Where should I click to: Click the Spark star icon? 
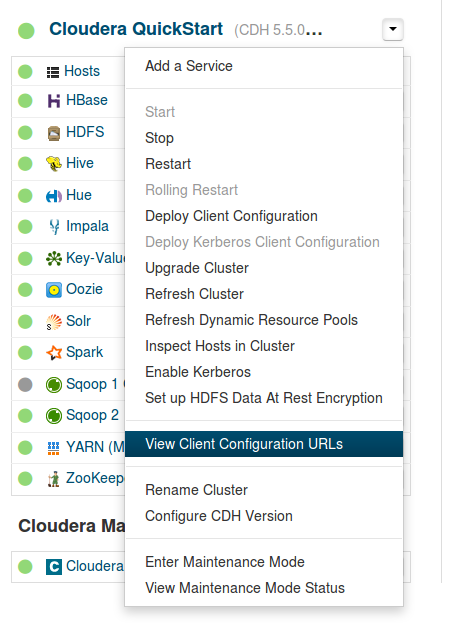click(x=54, y=352)
